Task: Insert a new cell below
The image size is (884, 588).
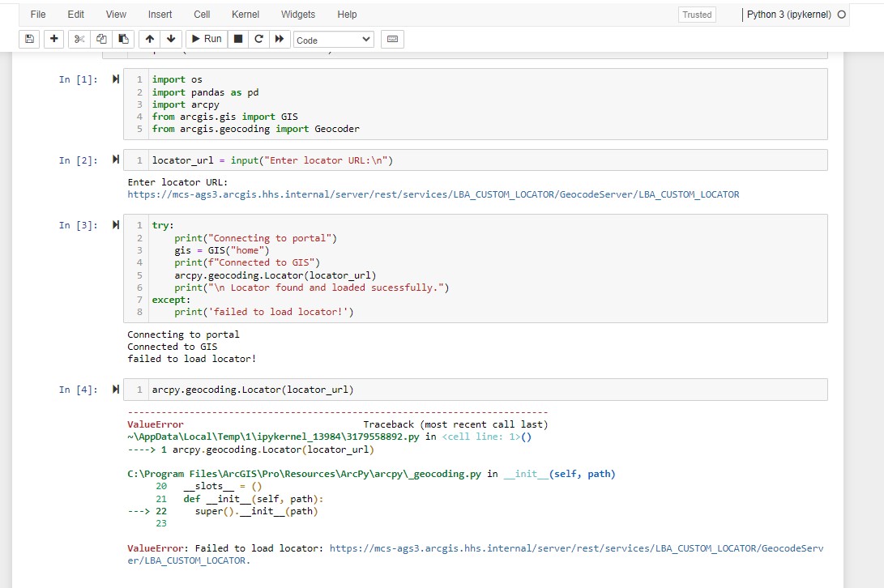Action: [x=53, y=39]
